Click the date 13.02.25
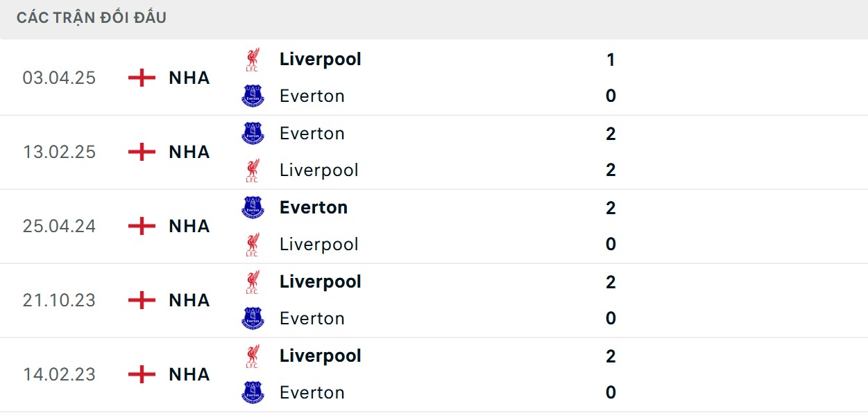 coord(59,152)
